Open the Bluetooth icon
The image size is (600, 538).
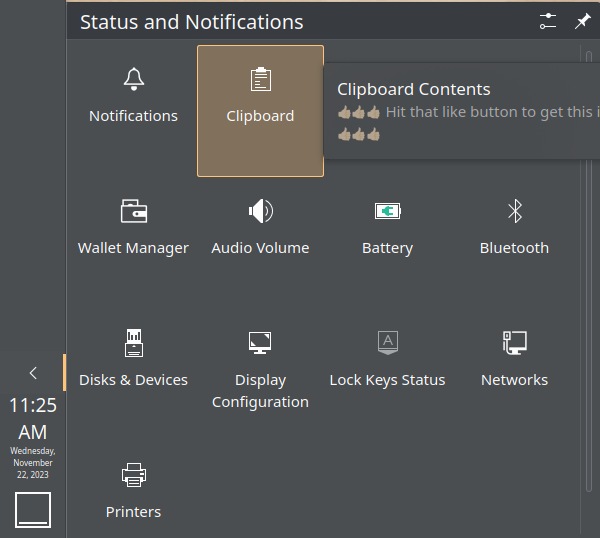pos(515,211)
